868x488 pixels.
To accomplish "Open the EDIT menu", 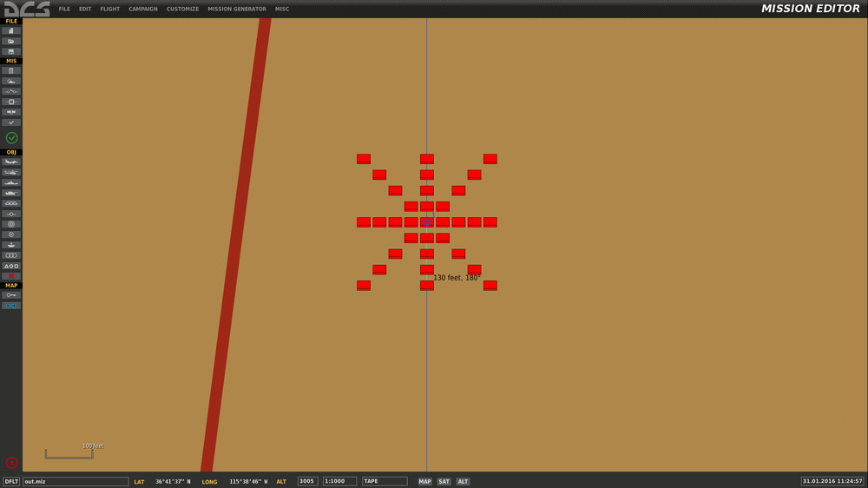I will [85, 9].
